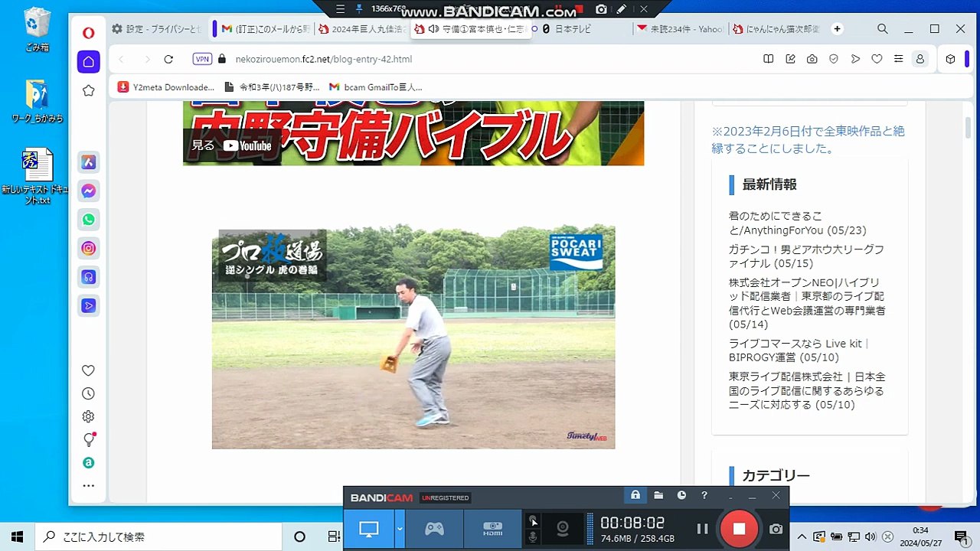Open the sidebar music player icon
Viewport: 980px width, 551px height.
[88, 277]
